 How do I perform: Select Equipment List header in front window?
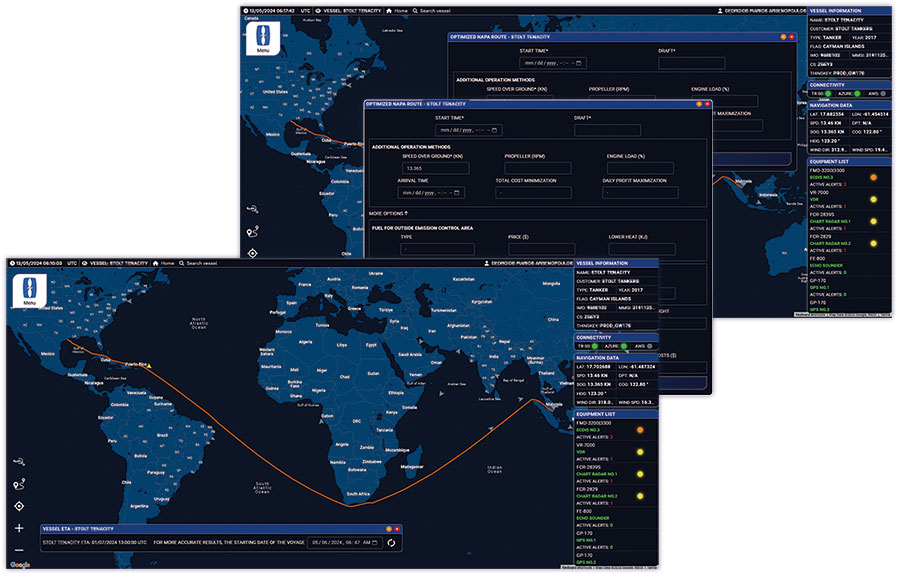pyautogui.click(x=616, y=414)
